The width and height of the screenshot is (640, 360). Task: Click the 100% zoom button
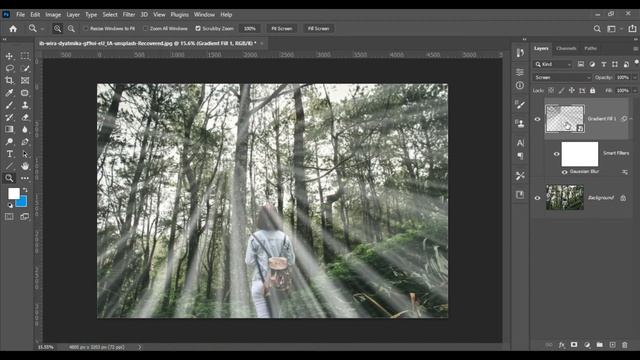tap(249, 29)
